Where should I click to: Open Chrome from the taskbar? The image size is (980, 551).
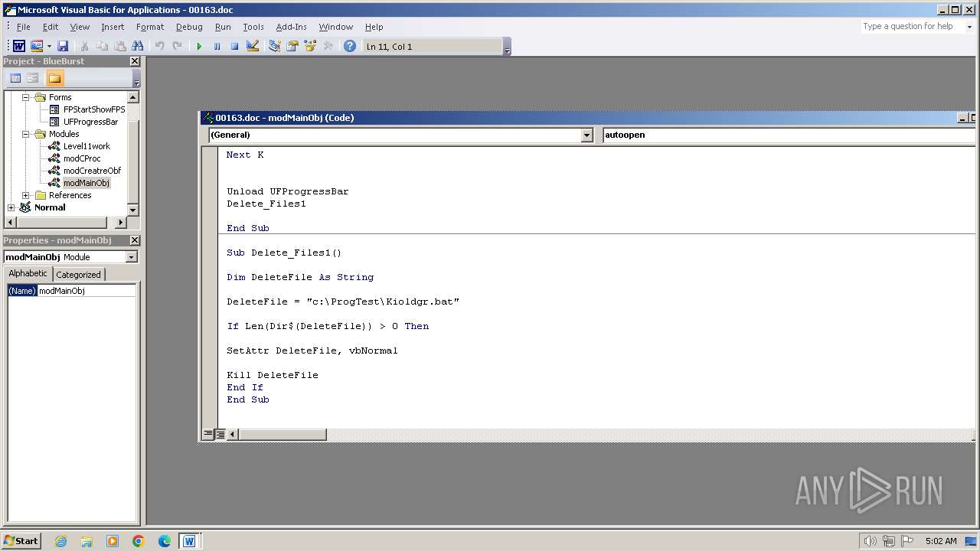tap(139, 541)
